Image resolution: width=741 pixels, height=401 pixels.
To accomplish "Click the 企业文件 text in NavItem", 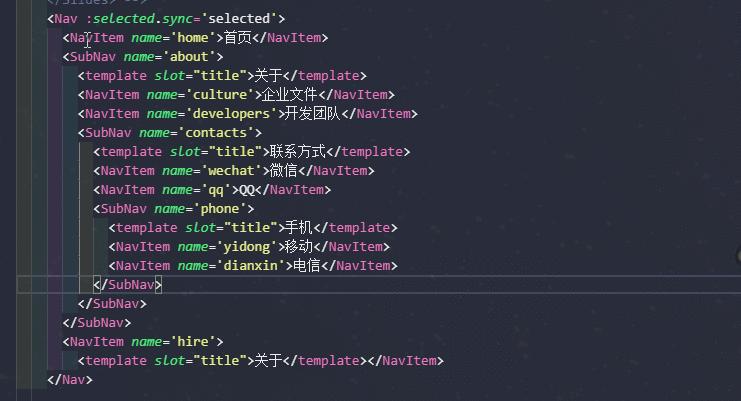I will [x=289, y=94].
